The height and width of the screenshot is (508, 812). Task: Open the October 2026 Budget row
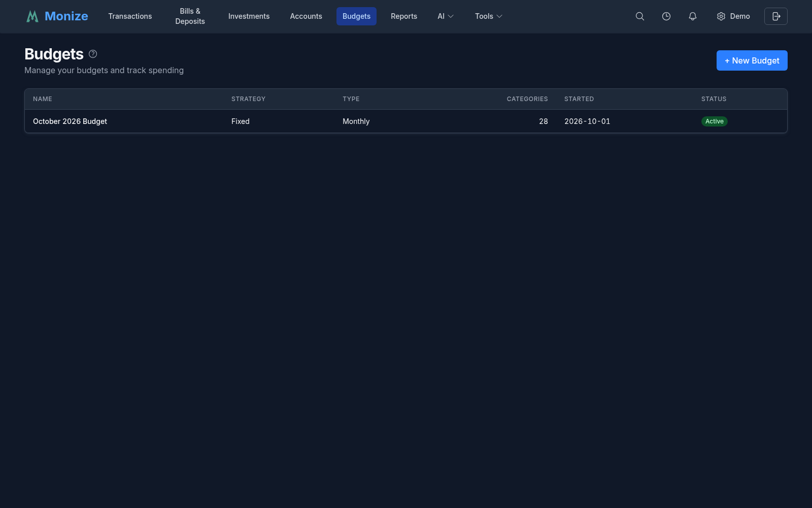[x=406, y=121]
